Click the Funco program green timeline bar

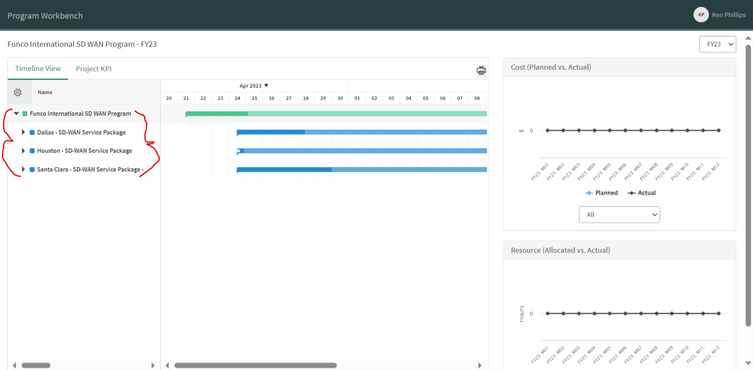point(336,114)
